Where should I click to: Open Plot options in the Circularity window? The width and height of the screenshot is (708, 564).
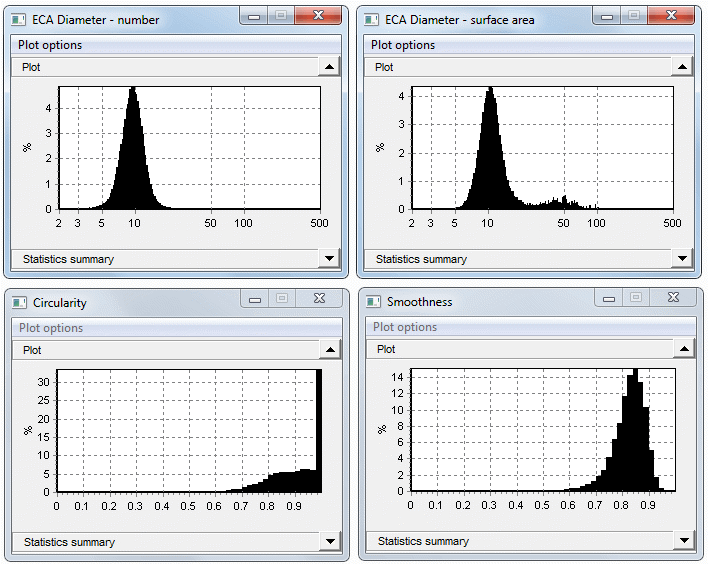[x=50, y=328]
